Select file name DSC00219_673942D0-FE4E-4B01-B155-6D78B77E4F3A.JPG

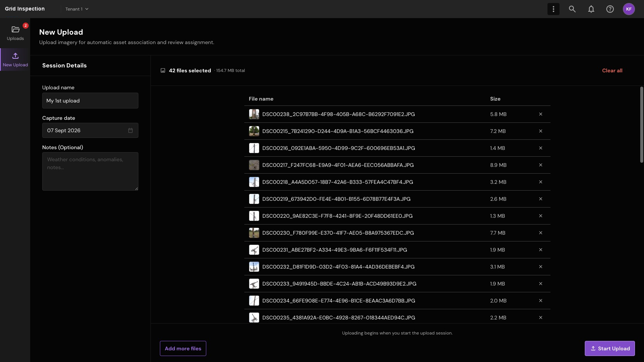[x=336, y=199]
